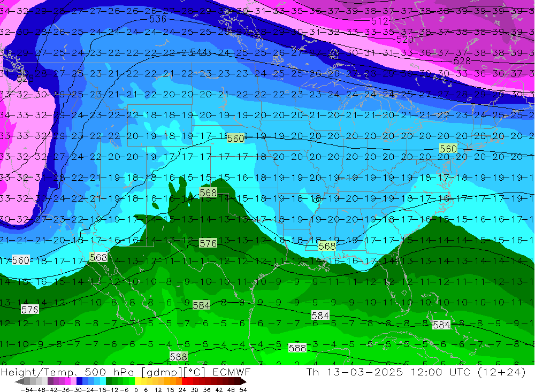535x392 pixels.
Task: Click the yellow 0-degree segment of the color scale
Action: (x=138, y=381)
